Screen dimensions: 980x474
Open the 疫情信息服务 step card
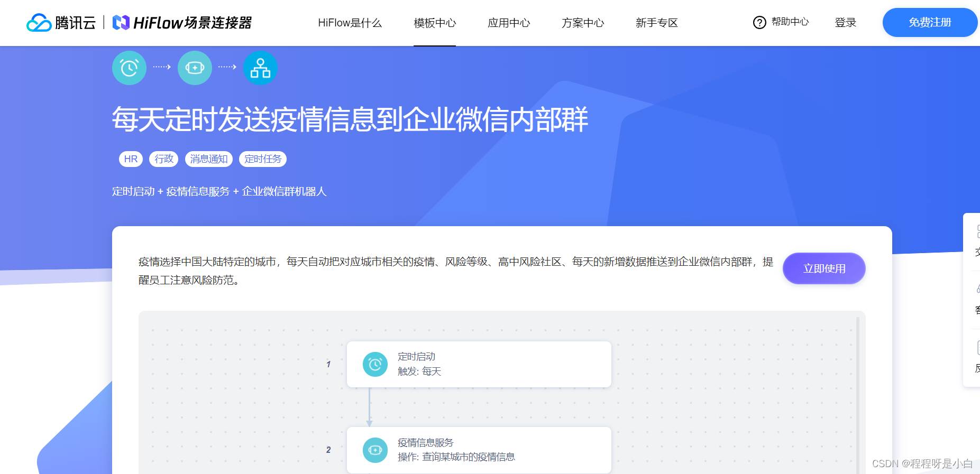[479, 450]
